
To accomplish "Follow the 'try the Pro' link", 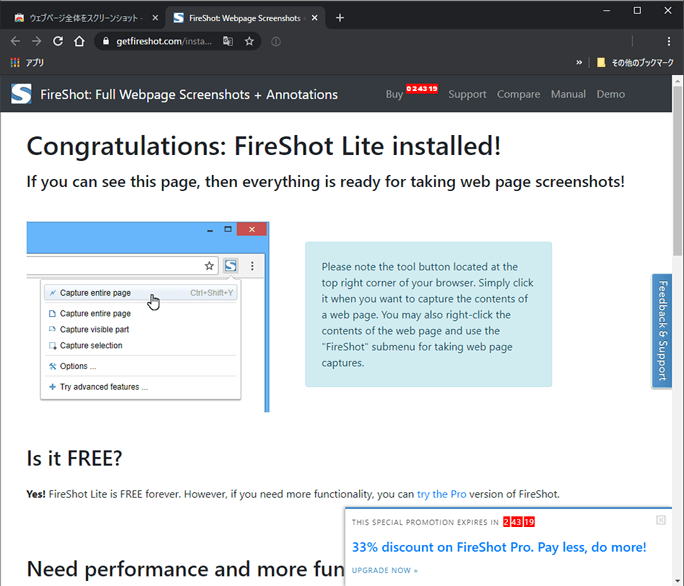I will click(x=441, y=494).
